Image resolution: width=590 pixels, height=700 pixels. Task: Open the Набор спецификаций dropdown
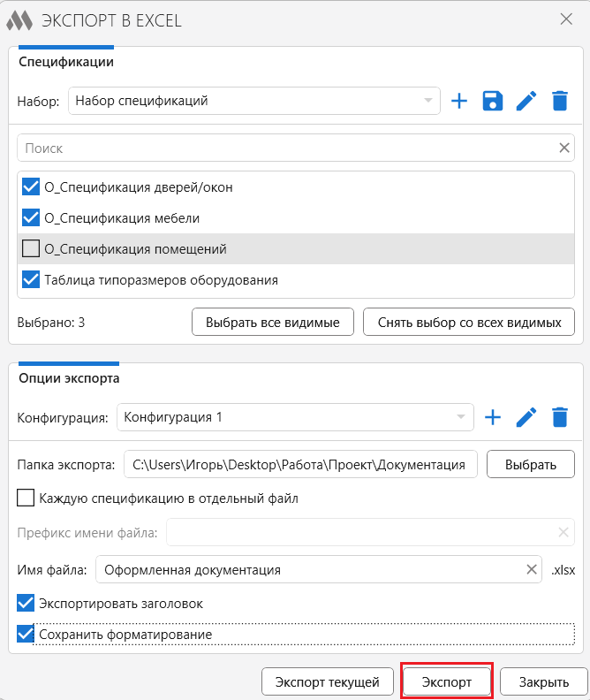pyautogui.click(x=253, y=101)
